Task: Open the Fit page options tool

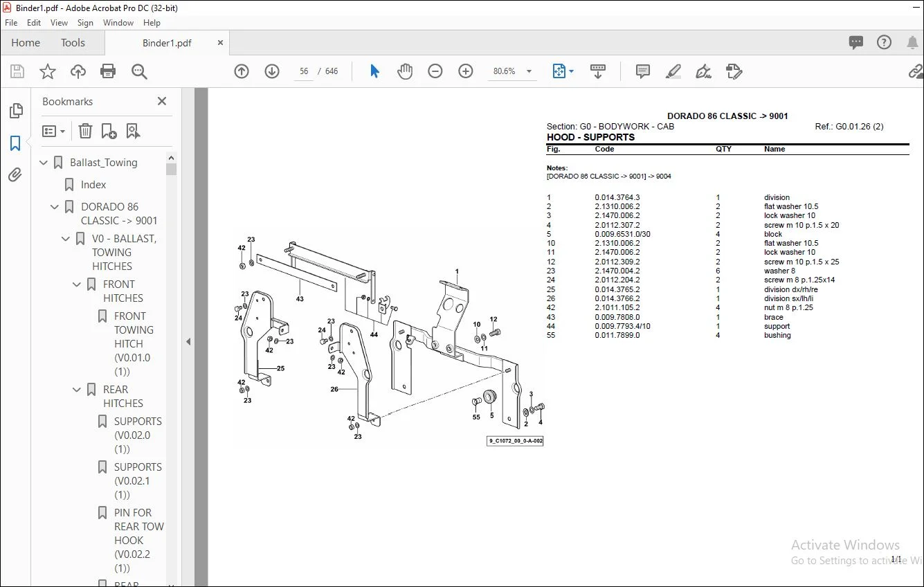Action: [x=563, y=71]
